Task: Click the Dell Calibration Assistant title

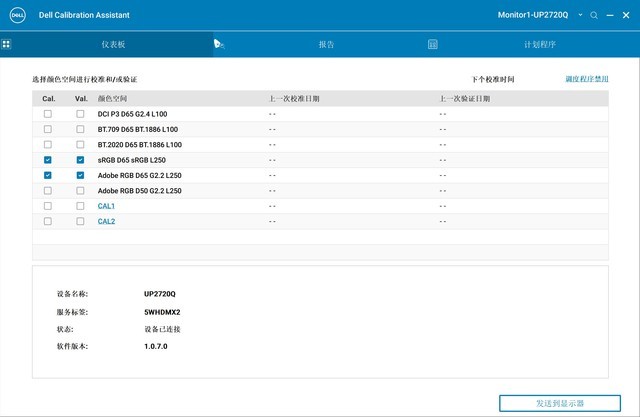Action: (x=84, y=15)
